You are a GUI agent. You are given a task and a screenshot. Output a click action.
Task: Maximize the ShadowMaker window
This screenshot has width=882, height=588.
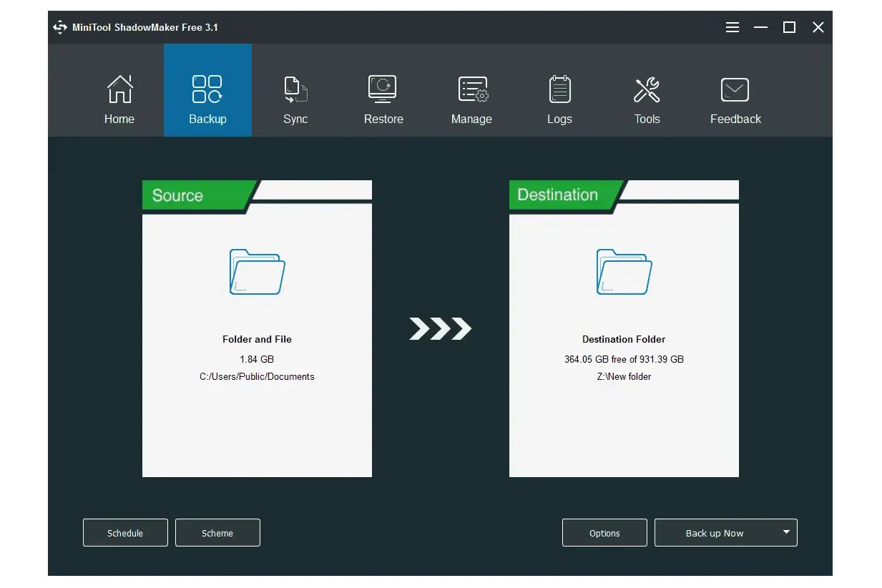pos(790,27)
